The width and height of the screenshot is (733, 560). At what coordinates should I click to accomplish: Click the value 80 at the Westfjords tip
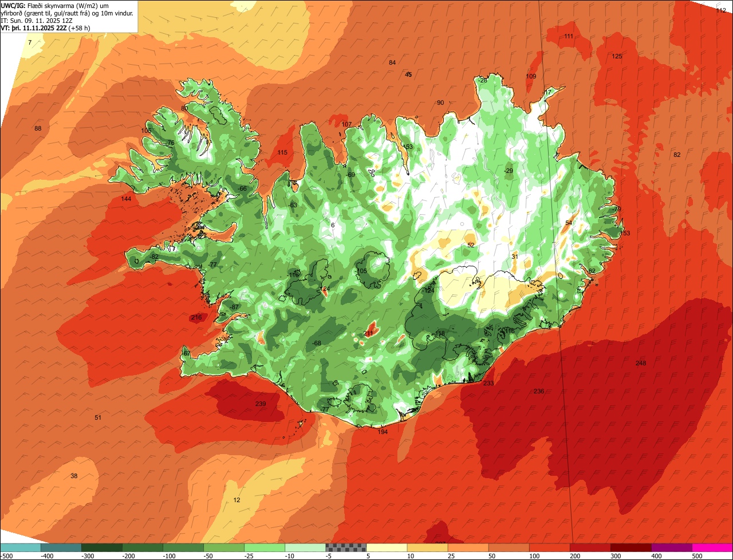(x=184, y=108)
